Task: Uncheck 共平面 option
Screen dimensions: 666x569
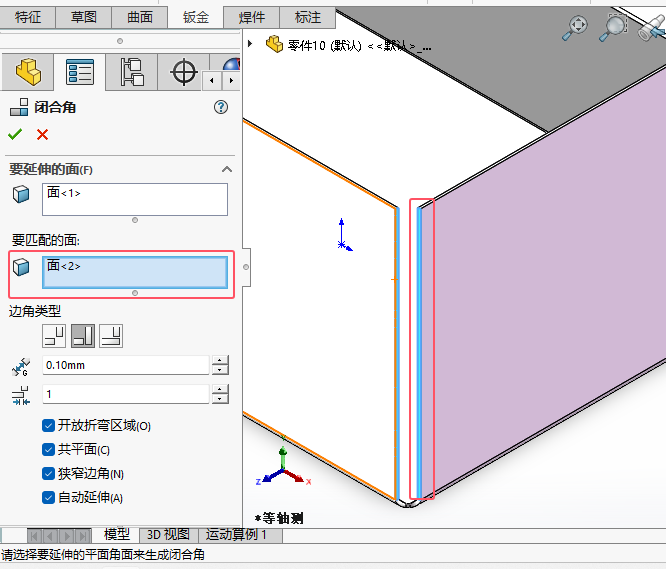Action: pos(48,449)
